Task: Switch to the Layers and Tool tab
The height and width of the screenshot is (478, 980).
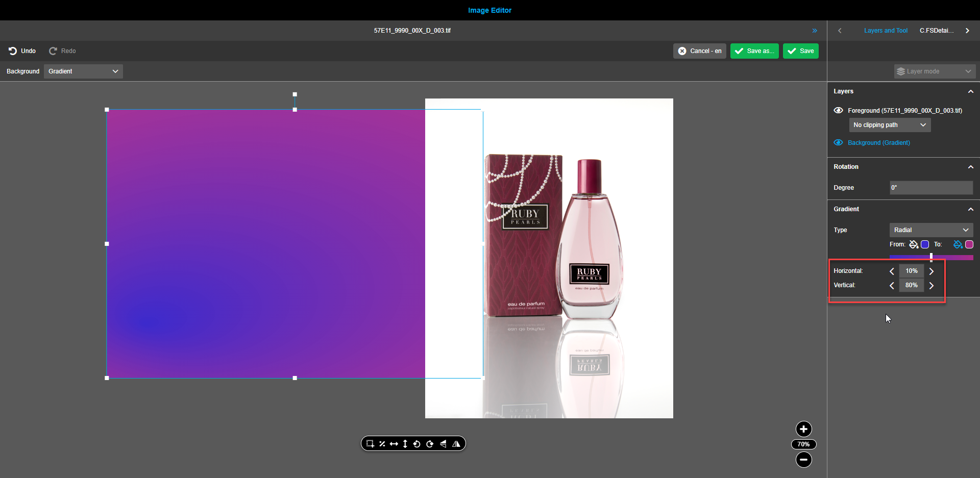Action: pyautogui.click(x=886, y=30)
